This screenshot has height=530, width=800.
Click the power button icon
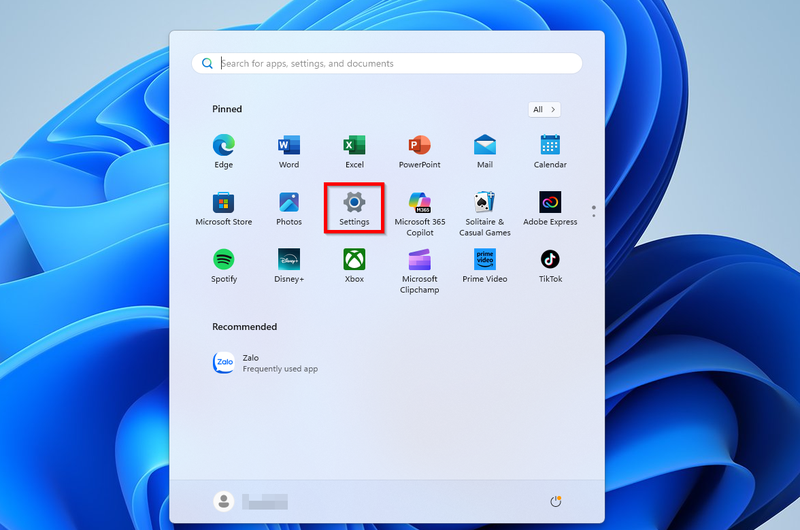[x=556, y=501]
